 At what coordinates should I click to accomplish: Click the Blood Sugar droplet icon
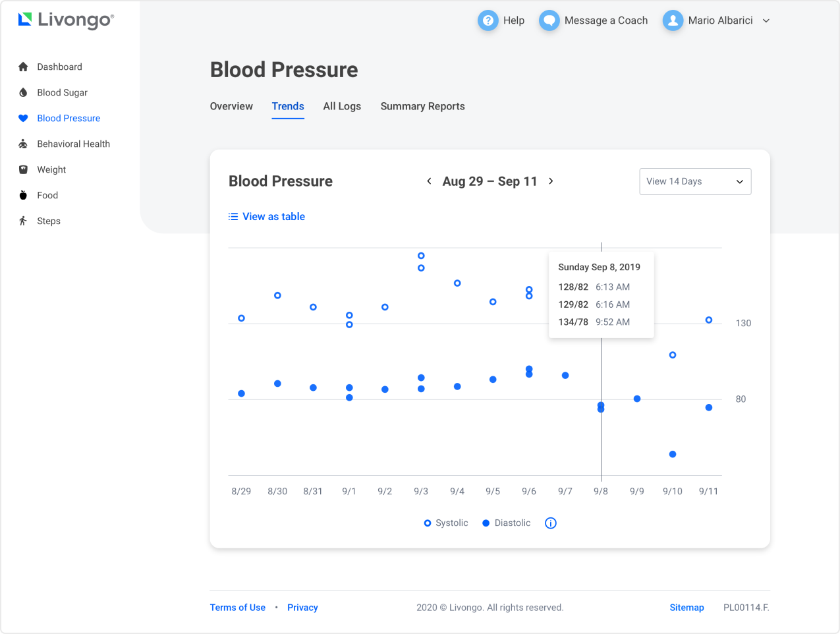pos(23,92)
